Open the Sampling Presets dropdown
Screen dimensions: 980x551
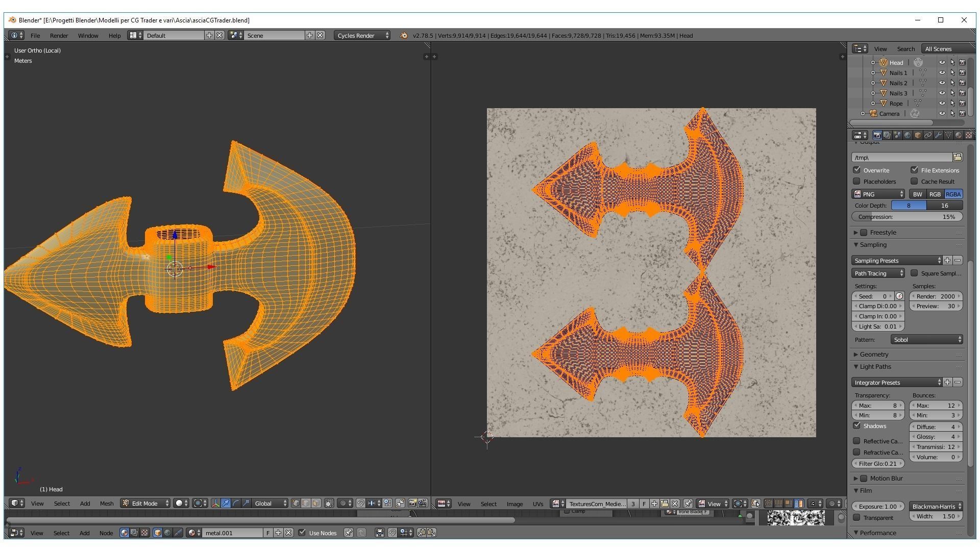pos(897,260)
